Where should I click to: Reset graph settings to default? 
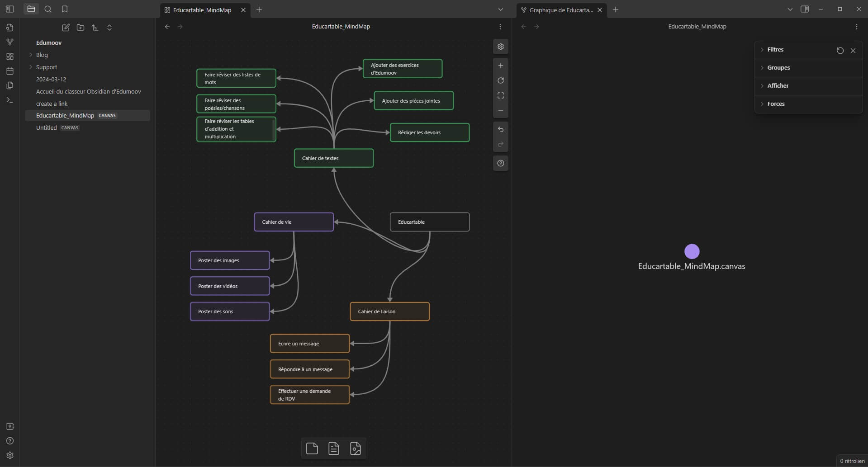coord(840,51)
